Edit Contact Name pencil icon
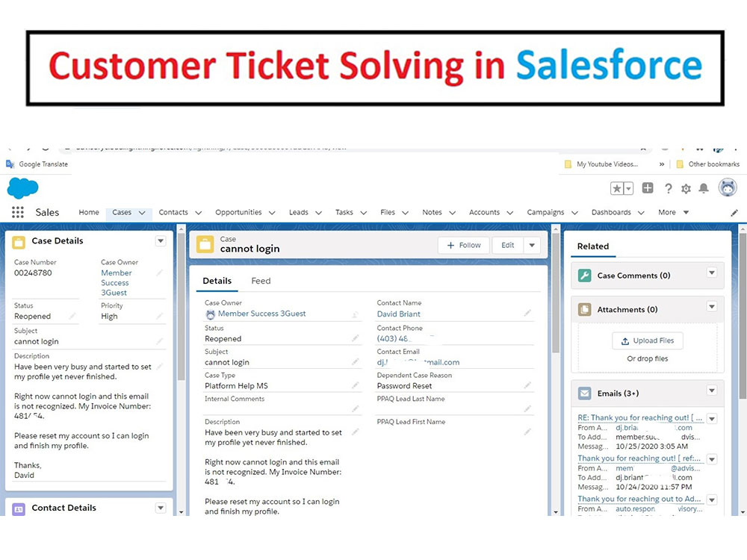The height and width of the screenshot is (560, 747). pos(527,313)
